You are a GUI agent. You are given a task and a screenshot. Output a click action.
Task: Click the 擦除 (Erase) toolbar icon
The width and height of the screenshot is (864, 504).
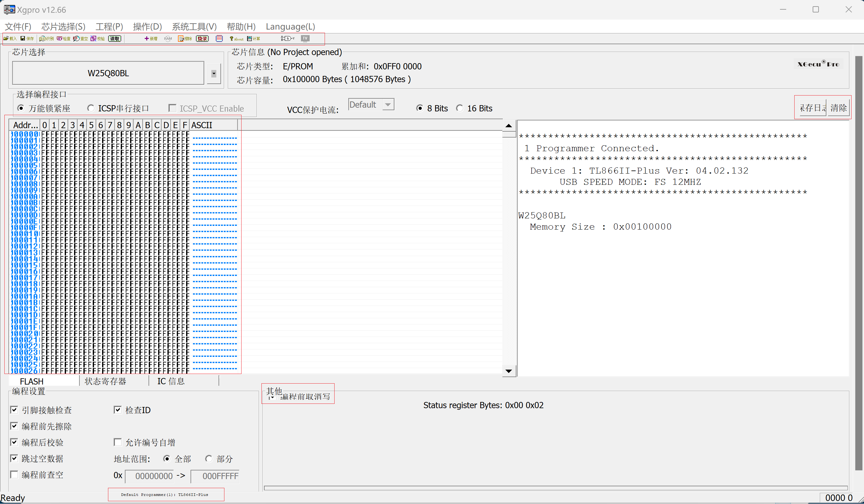(185, 38)
